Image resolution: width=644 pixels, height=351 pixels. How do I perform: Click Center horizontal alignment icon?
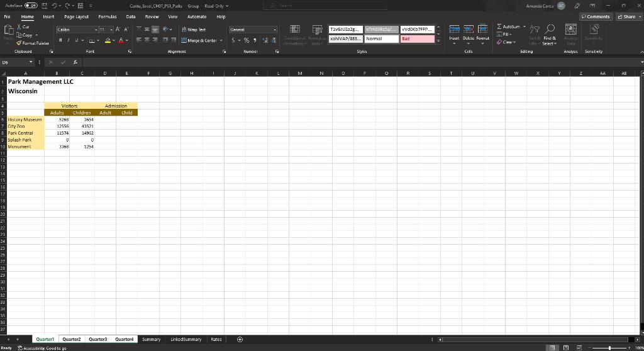click(x=147, y=40)
